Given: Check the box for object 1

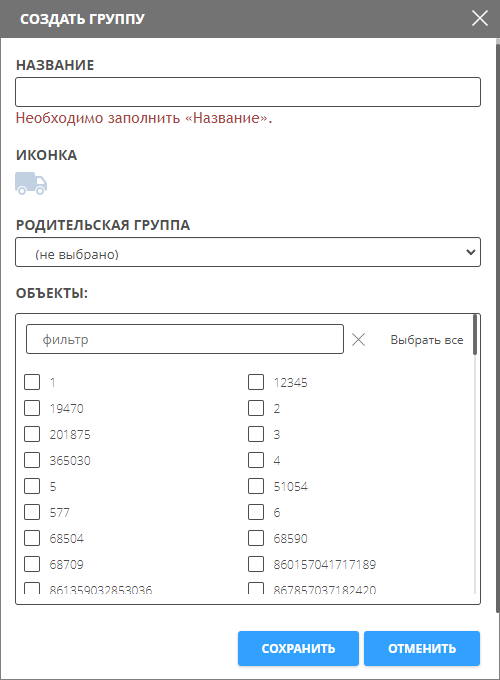Looking at the screenshot, I should tap(32, 382).
